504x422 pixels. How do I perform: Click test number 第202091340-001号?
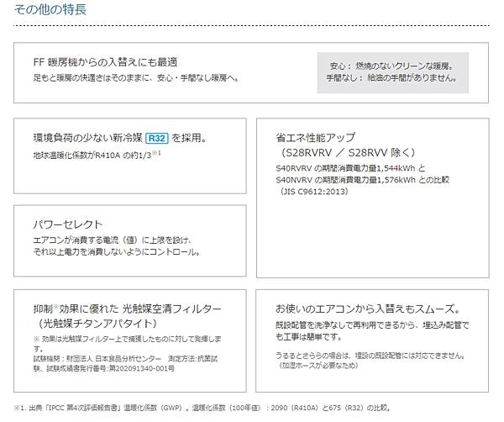pyautogui.click(x=142, y=368)
